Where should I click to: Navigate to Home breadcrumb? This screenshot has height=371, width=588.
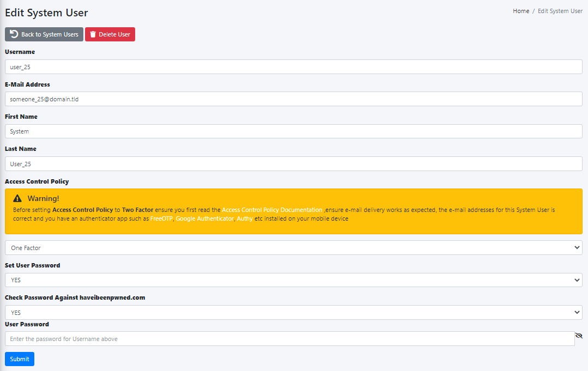[521, 11]
